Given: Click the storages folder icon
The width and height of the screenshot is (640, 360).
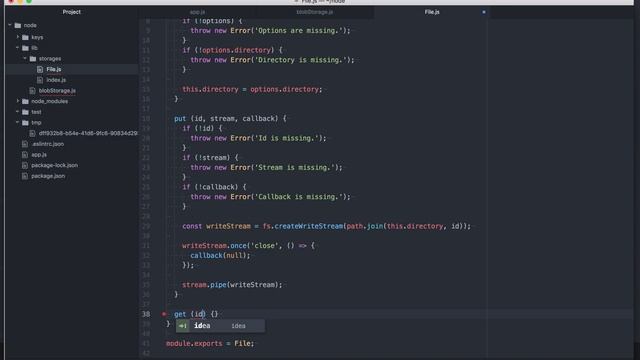Looking at the screenshot, I should (33, 59).
